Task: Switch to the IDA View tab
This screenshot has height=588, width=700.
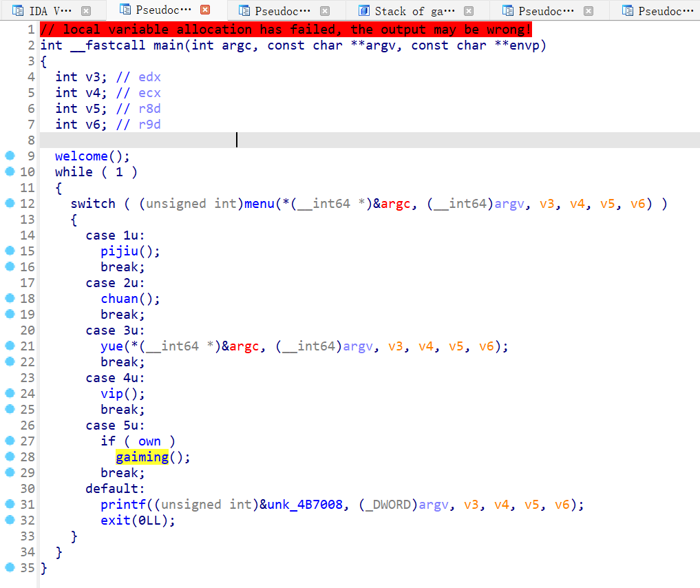Action: pyautogui.click(x=50, y=10)
